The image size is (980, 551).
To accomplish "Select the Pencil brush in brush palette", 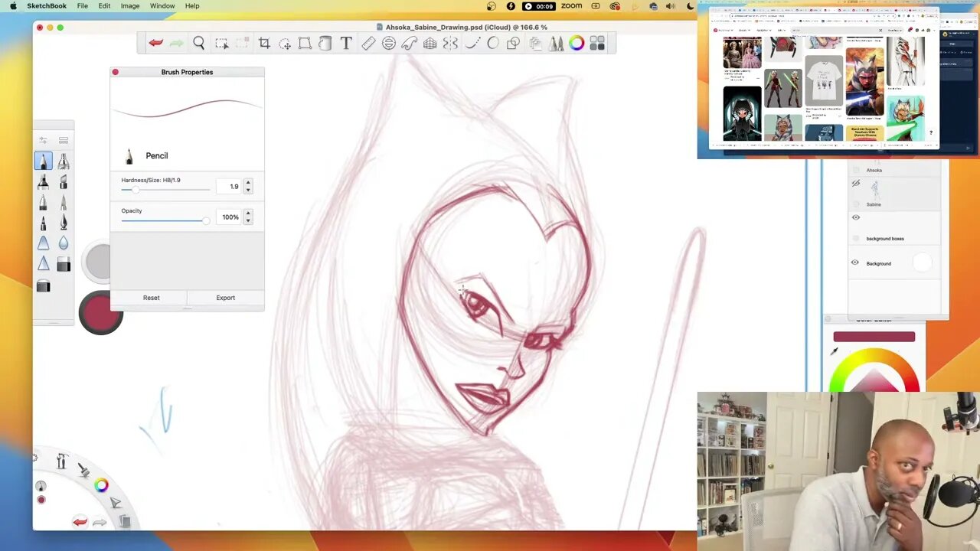I will coord(43,161).
